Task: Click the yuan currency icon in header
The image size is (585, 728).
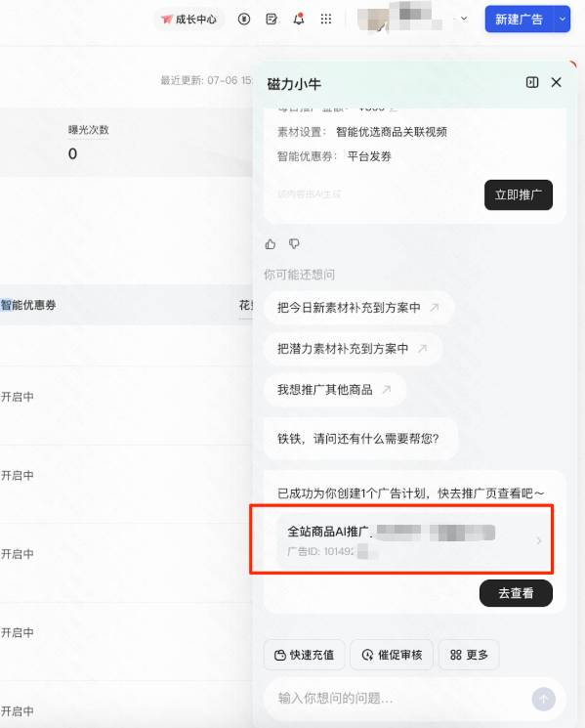Action: [x=244, y=19]
